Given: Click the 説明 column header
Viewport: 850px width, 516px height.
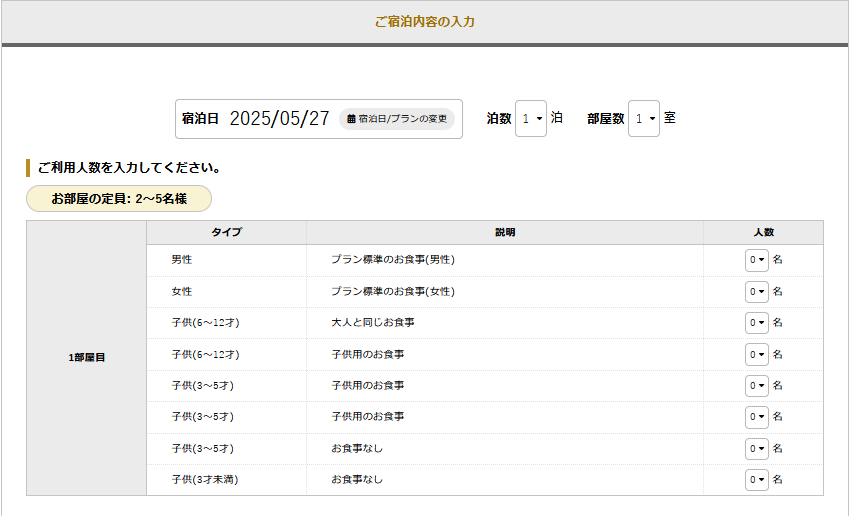Looking at the screenshot, I should coord(505,232).
